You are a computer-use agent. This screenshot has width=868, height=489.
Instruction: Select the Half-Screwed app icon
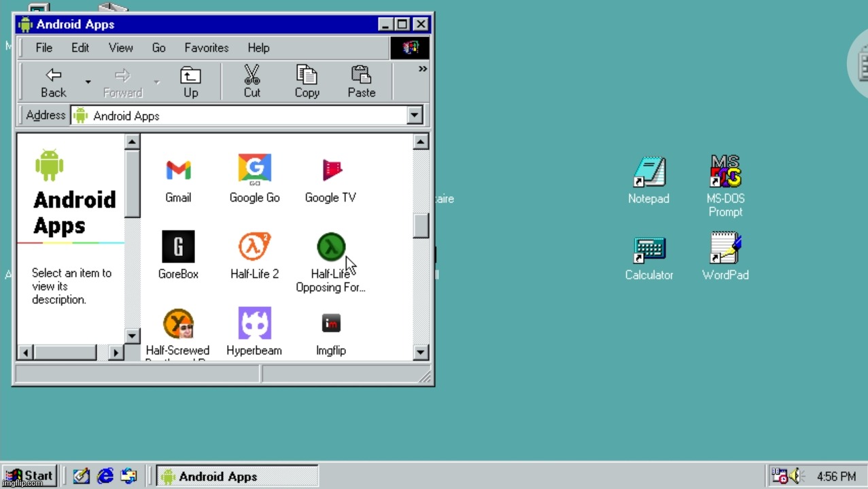pyautogui.click(x=178, y=323)
